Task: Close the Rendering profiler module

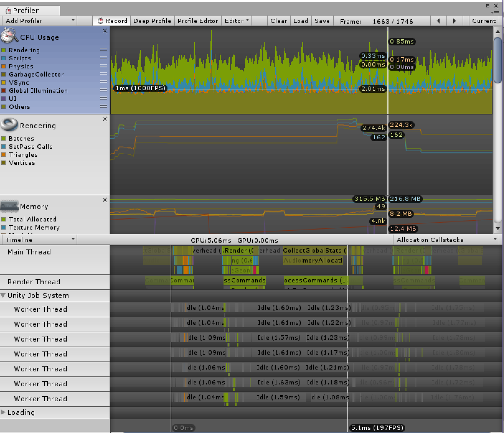Action: (105, 119)
